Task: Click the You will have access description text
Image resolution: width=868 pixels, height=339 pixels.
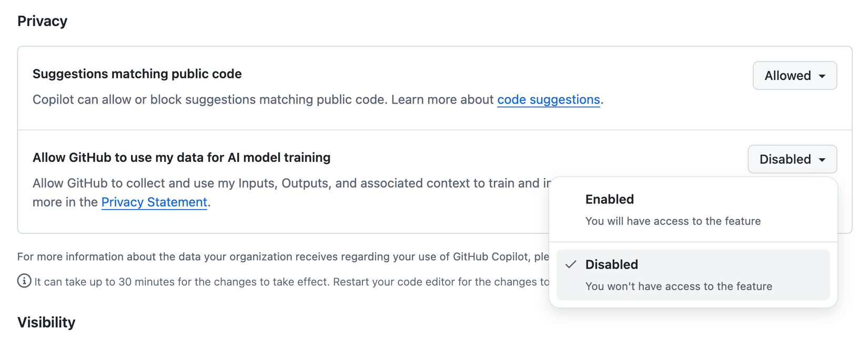Action: coord(673,221)
